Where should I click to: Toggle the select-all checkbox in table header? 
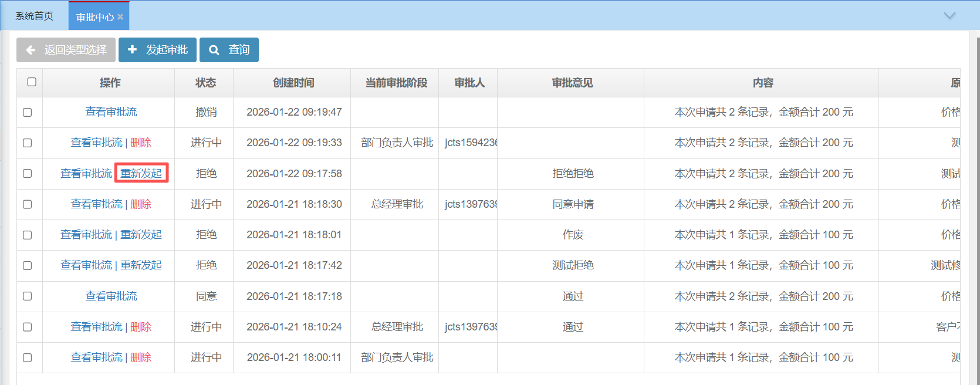32,82
